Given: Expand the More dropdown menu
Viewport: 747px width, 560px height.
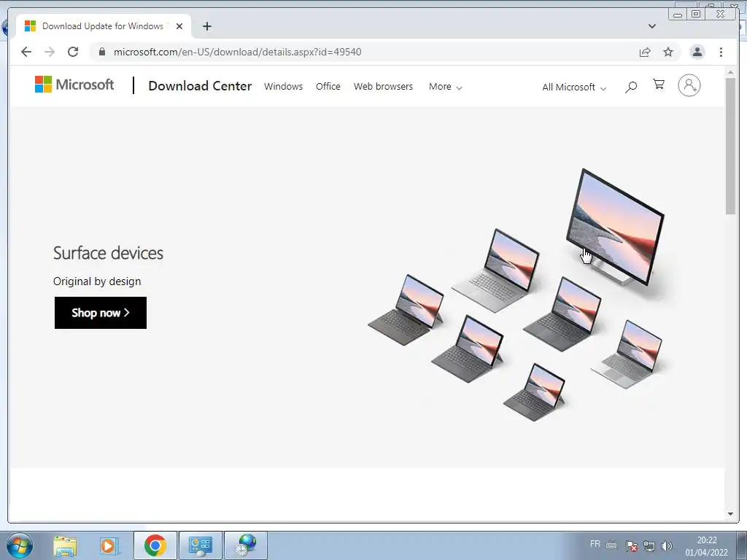Looking at the screenshot, I should tap(445, 87).
